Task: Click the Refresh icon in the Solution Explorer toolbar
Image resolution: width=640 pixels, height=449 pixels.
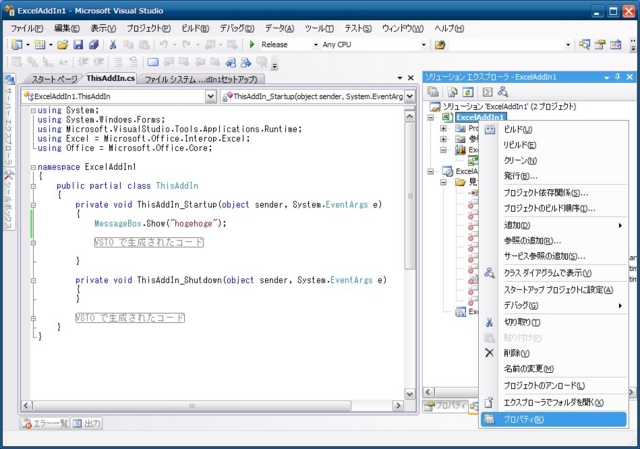Action: point(468,92)
